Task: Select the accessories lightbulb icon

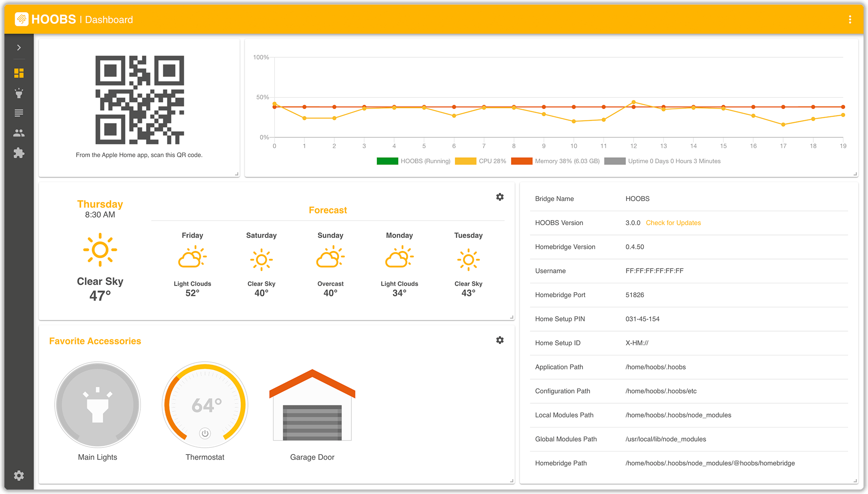Action: click(x=19, y=93)
